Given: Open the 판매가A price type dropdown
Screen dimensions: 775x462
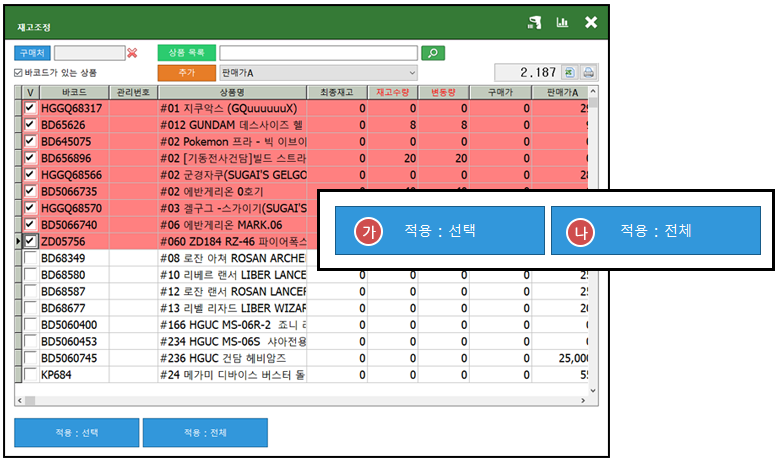Looking at the screenshot, I should (319, 73).
